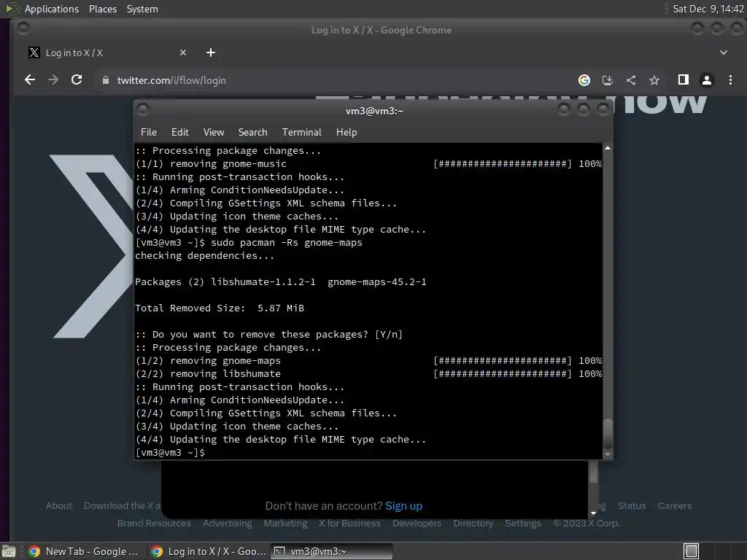The width and height of the screenshot is (747, 560).
Task: Click the '© 2023 X Corp.' footer text
Action: (x=587, y=524)
